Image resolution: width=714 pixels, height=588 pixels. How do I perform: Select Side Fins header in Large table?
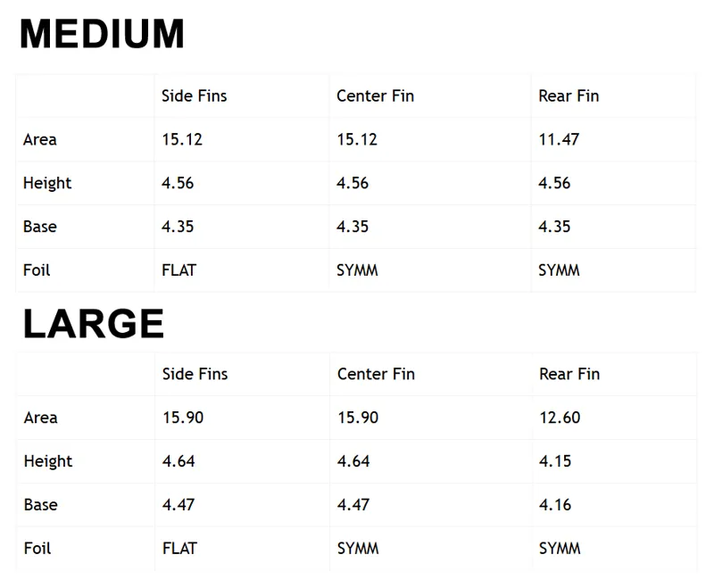coord(195,375)
